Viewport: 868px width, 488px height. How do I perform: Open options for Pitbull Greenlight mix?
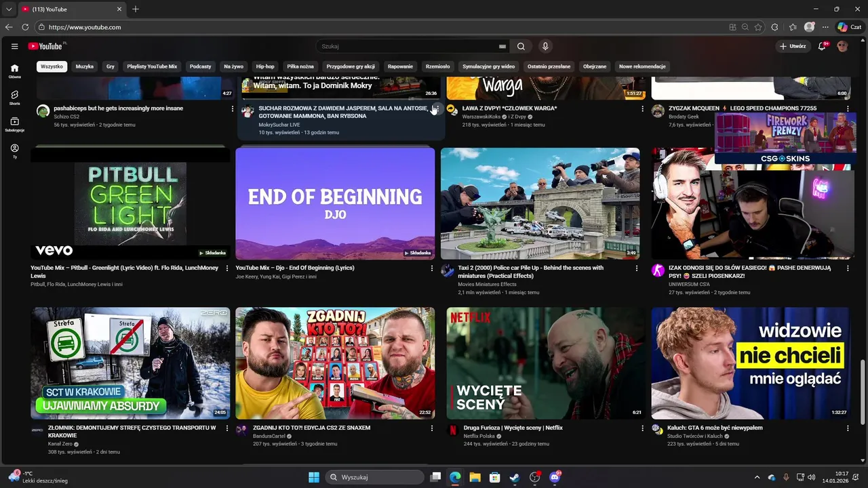227,268
